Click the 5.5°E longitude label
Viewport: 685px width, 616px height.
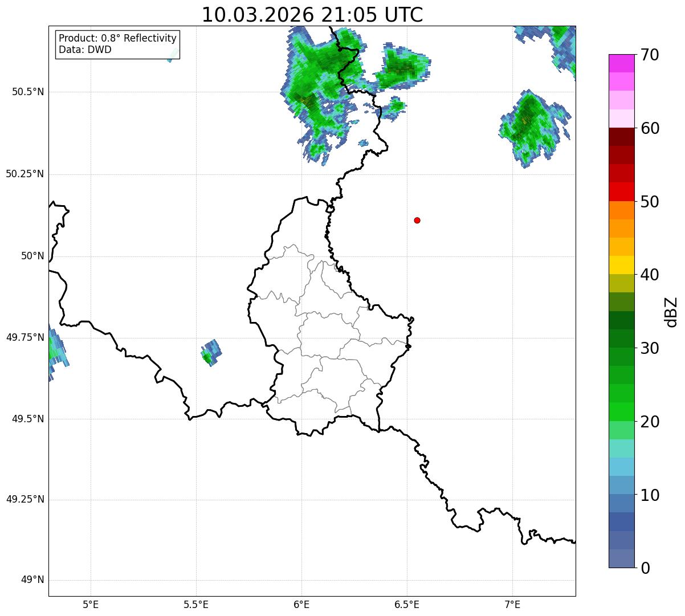point(196,604)
